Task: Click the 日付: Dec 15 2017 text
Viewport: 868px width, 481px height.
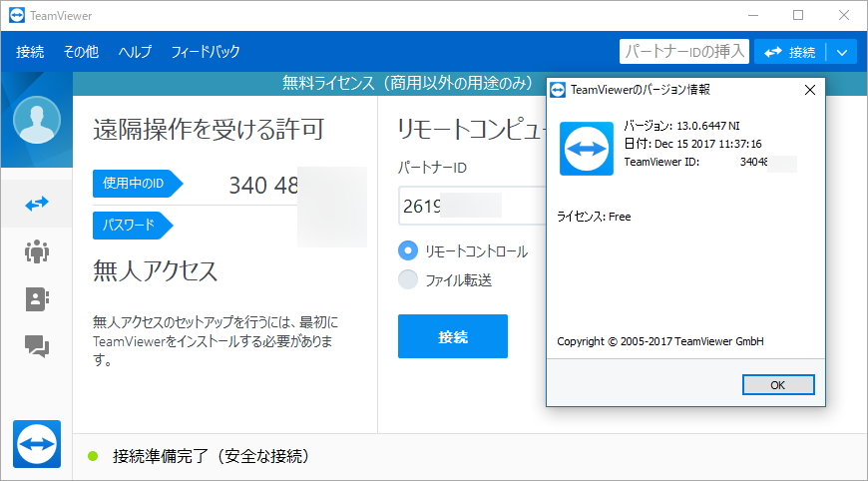Action: coord(693,144)
